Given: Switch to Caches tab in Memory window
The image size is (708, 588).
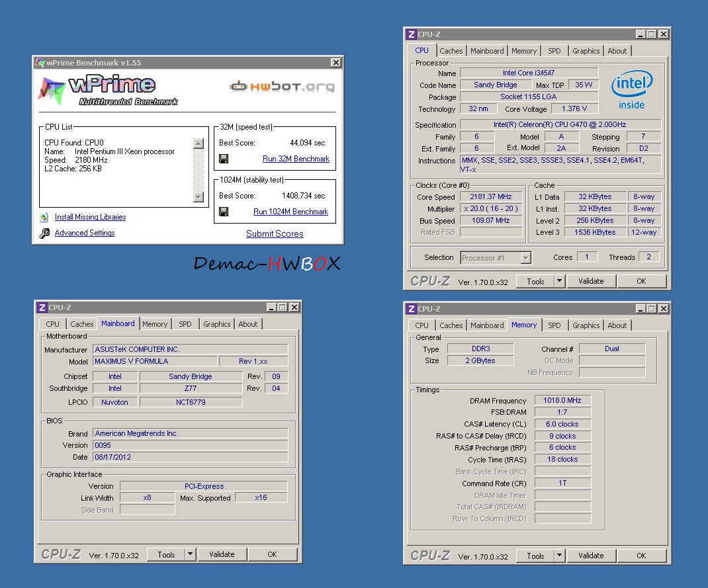Looking at the screenshot, I should click(x=451, y=325).
